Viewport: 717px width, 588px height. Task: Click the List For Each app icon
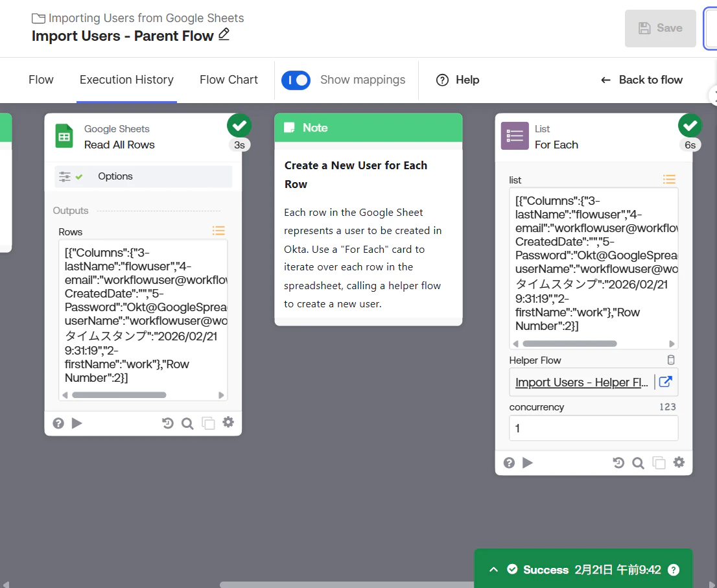(515, 135)
